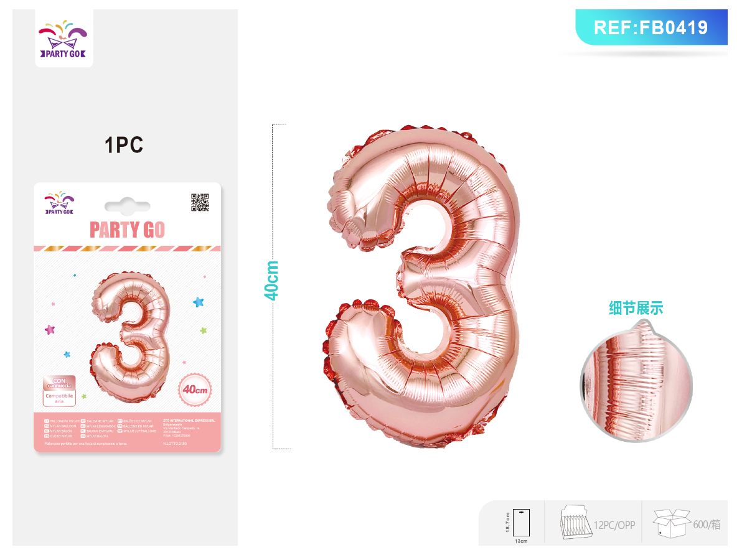Viewport: 747px width, 560px height.
Task: Click the Party Go logo at top left
Action: 63,39
